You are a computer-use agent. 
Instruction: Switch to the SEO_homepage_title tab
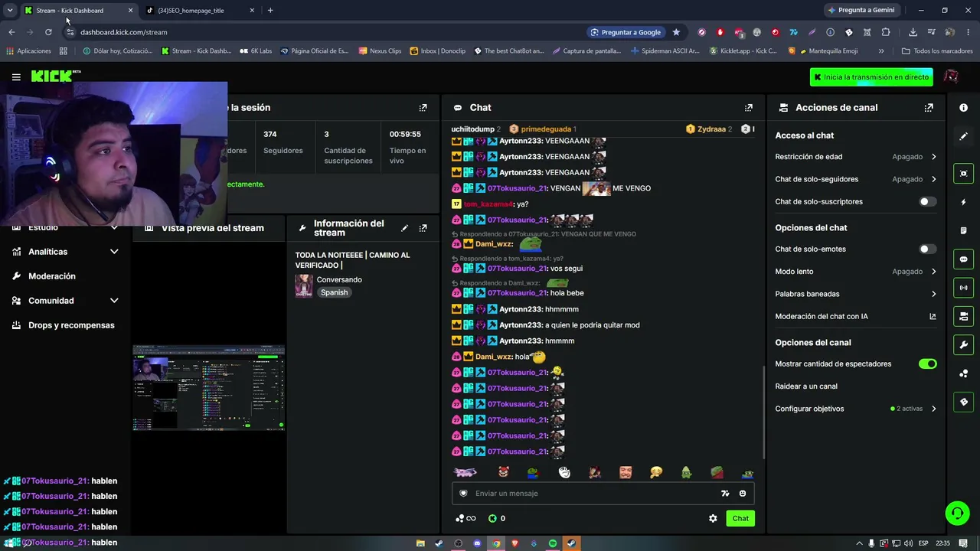[x=200, y=11]
